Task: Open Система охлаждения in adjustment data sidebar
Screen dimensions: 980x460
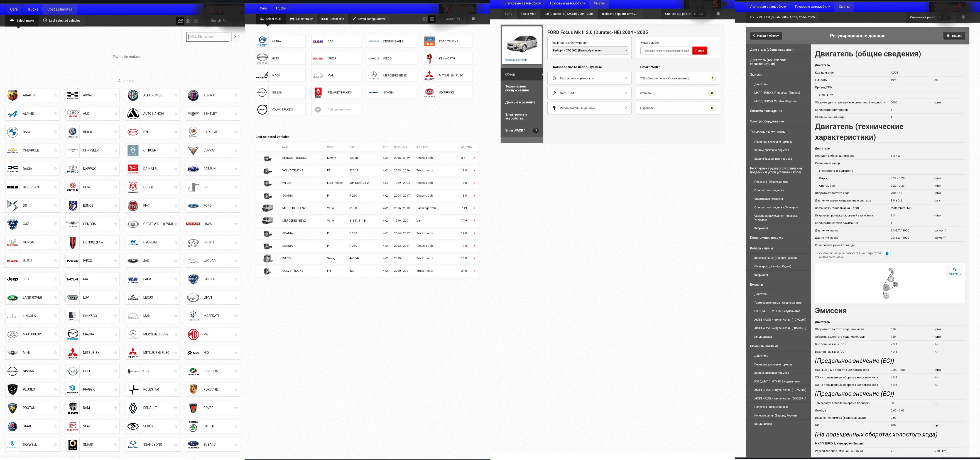Action: [x=766, y=111]
